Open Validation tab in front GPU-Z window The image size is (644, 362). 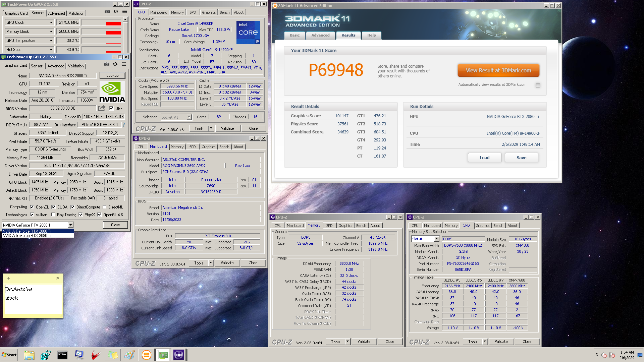point(76,66)
